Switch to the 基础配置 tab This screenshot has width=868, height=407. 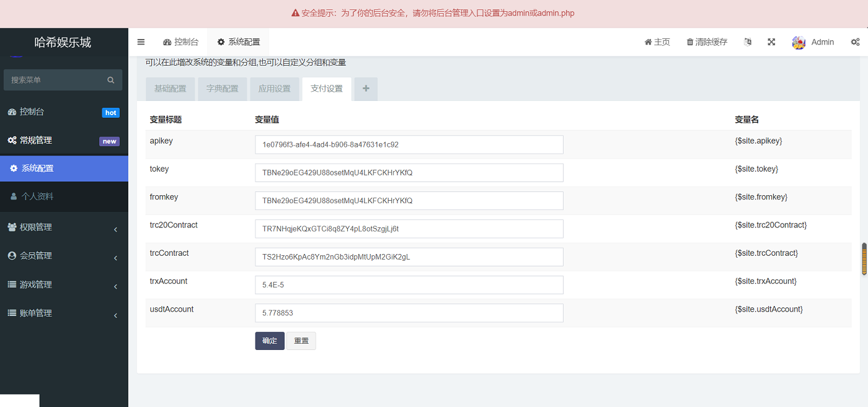(170, 89)
